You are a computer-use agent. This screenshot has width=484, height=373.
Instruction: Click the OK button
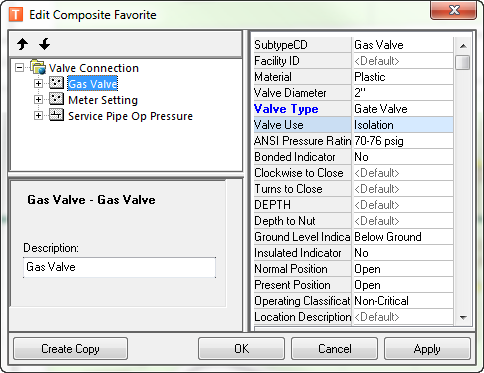point(241,349)
